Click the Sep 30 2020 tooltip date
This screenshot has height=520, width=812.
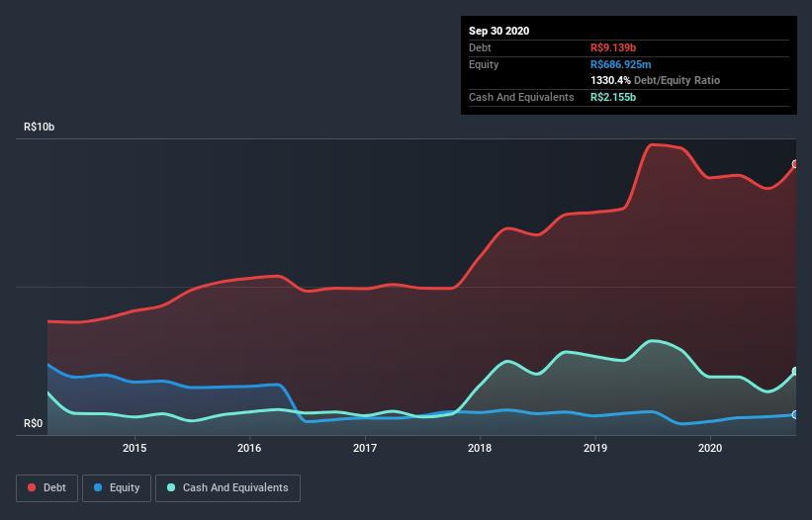(x=499, y=31)
